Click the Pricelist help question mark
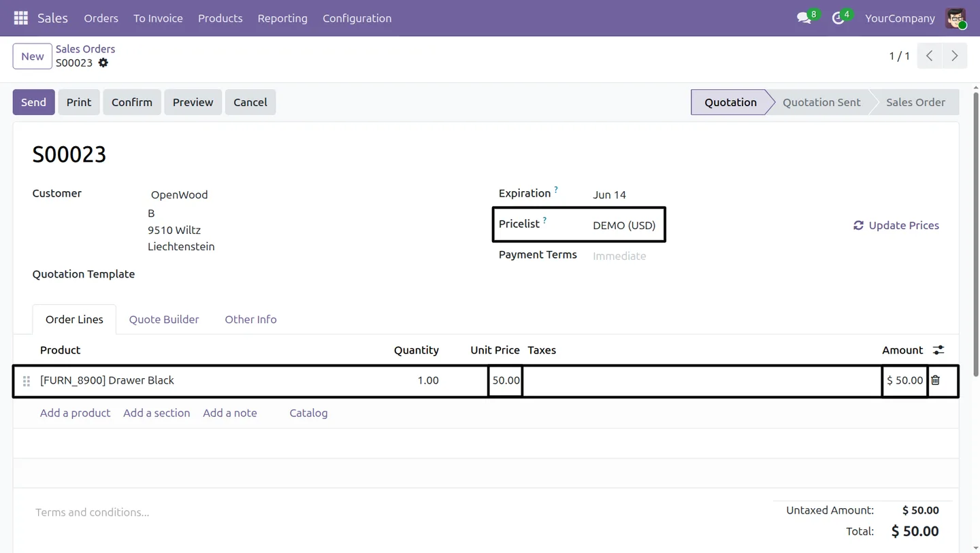This screenshot has height=553, width=980. (x=544, y=220)
